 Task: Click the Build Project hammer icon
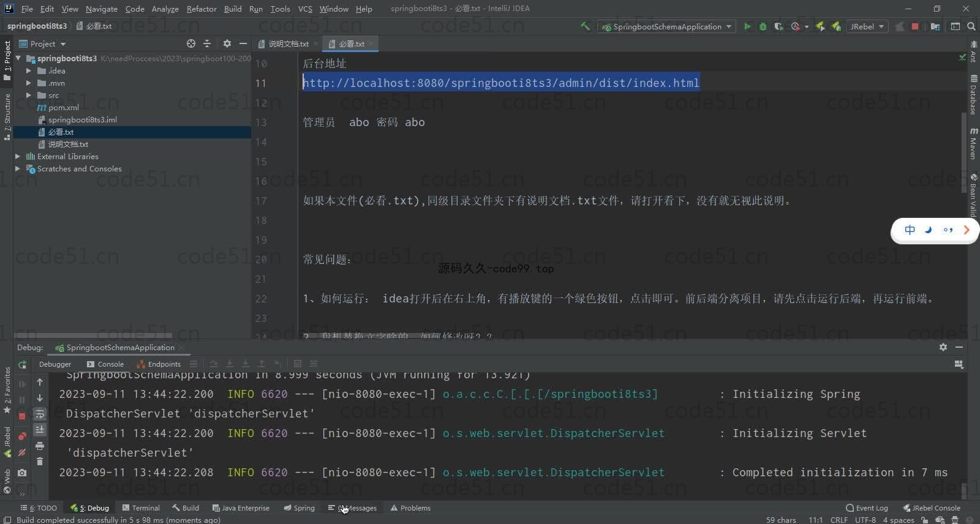pyautogui.click(x=586, y=26)
